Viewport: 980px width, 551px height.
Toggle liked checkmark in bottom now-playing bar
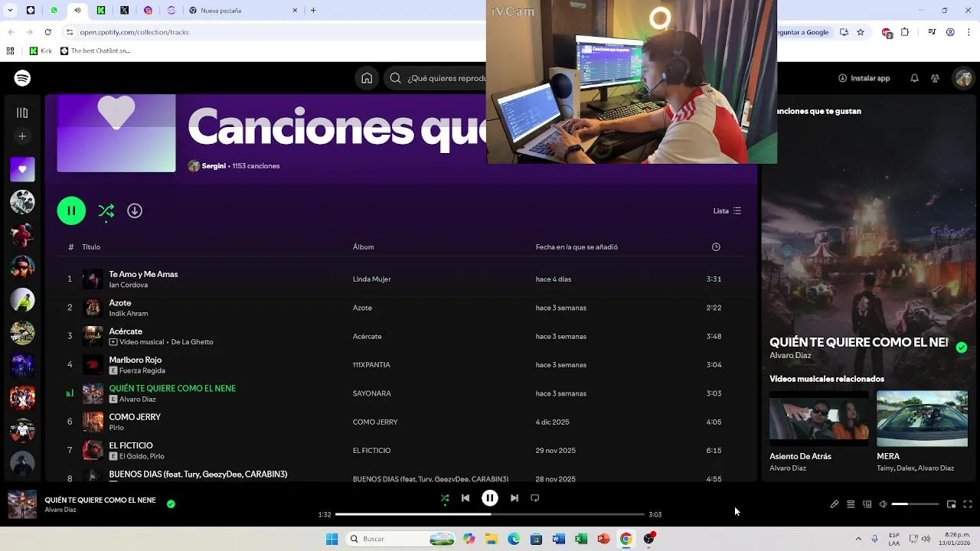(x=171, y=504)
